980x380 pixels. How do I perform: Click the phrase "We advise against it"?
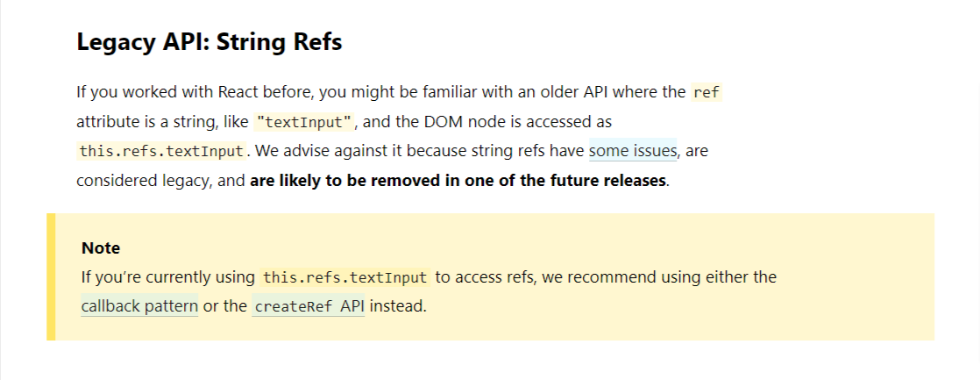(329, 152)
